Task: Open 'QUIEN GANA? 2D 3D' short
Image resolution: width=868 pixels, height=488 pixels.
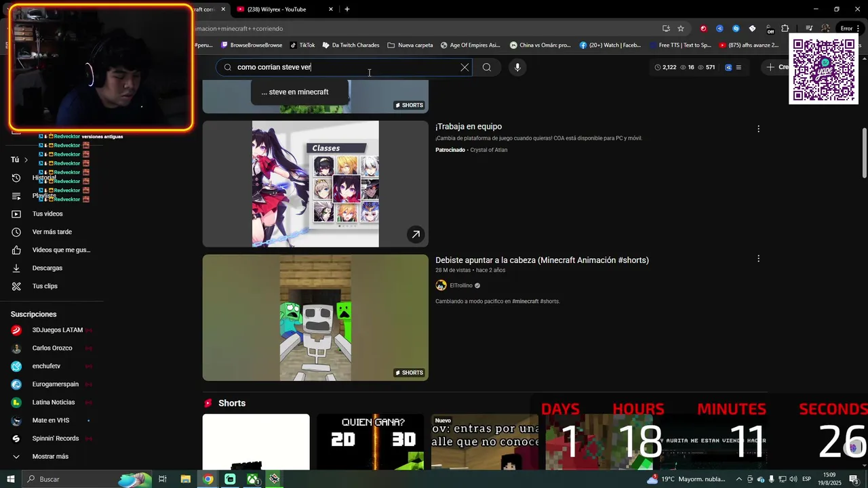Action: (x=370, y=442)
